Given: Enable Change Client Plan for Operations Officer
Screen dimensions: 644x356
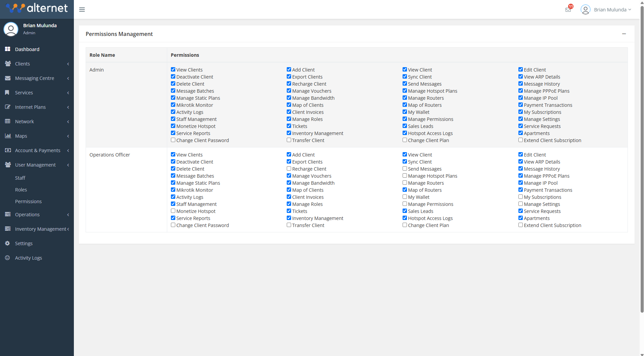Looking at the screenshot, I should (x=404, y=225).
